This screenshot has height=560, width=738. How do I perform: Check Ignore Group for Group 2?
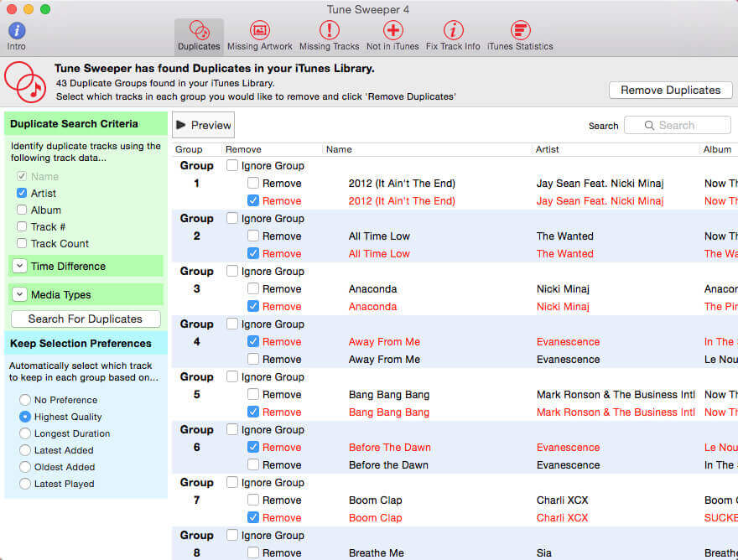232,218
